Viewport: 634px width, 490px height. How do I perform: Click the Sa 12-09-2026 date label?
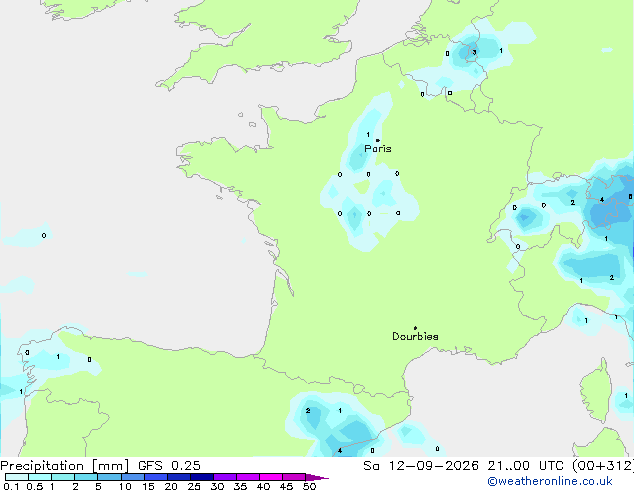point(421,466)
